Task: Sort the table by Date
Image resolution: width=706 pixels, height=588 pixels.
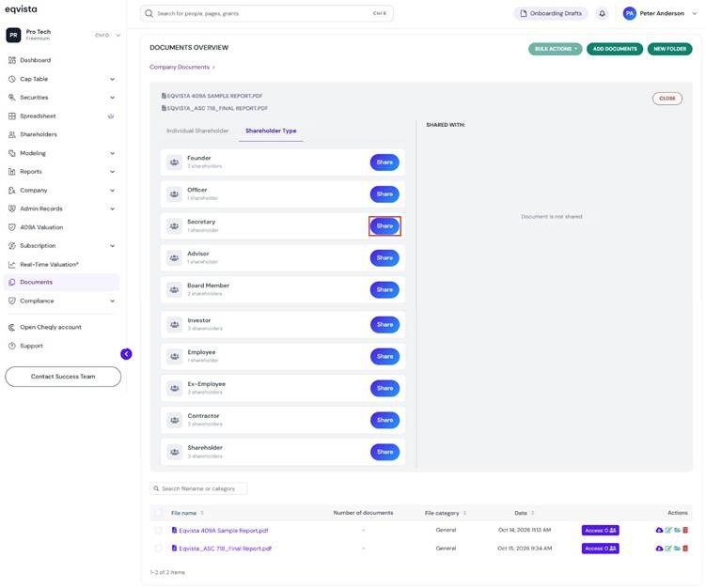Action: coord(525,513)
